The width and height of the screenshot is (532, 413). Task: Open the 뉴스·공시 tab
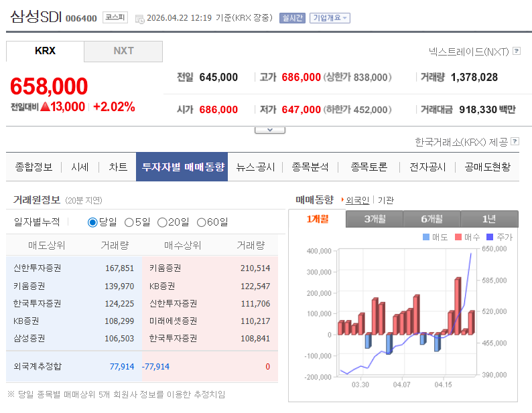(x=255, y=167)
